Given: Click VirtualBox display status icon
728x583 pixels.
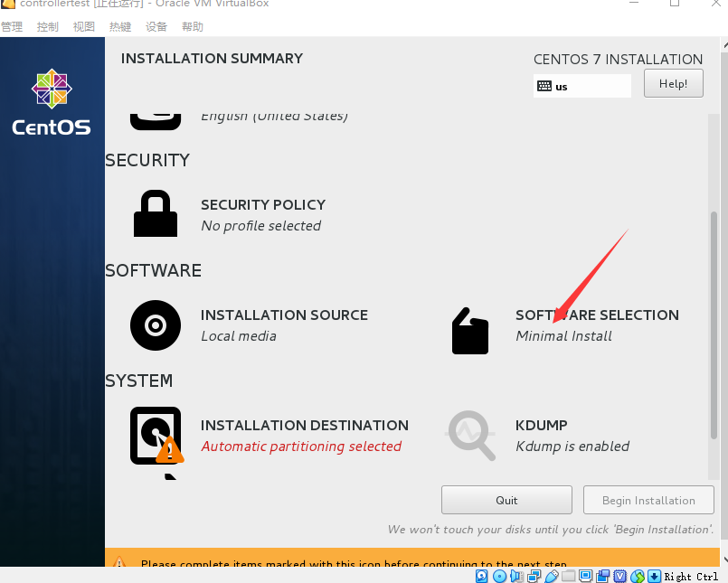Looking at the screenshot, I should click(x=585, y=576).
